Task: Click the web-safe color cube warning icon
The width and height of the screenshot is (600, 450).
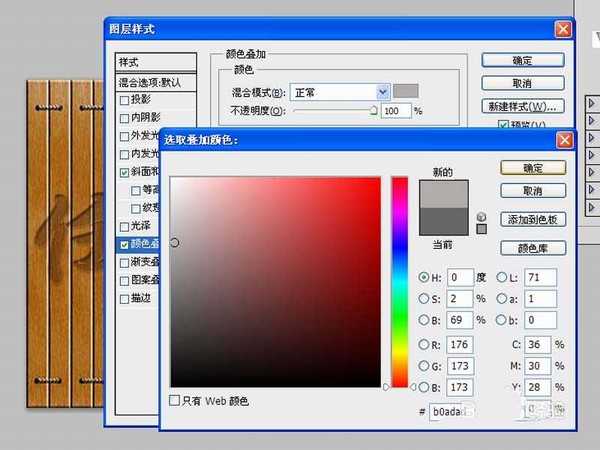Action: pos(482,216)
